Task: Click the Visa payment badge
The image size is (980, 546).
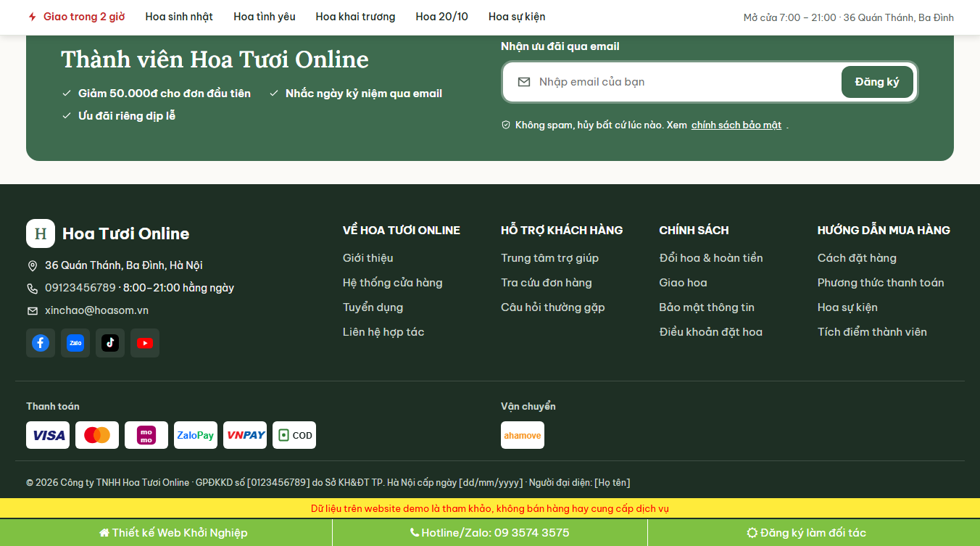Action: 48,435
